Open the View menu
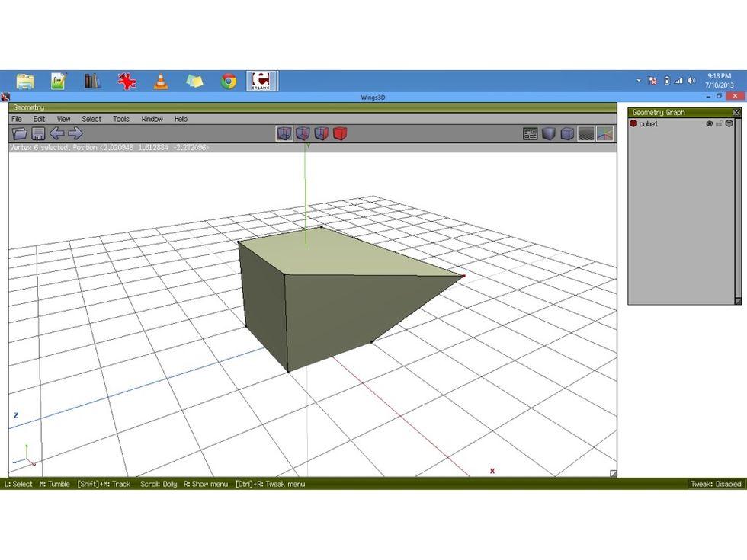The image size is (747, 560). 63,119
